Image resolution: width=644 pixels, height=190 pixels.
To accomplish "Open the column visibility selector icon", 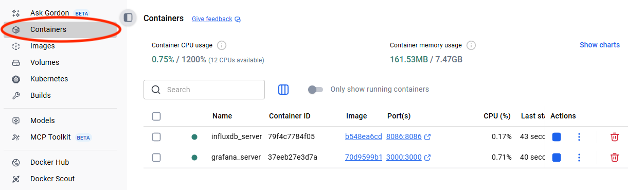I will point(283,90).
